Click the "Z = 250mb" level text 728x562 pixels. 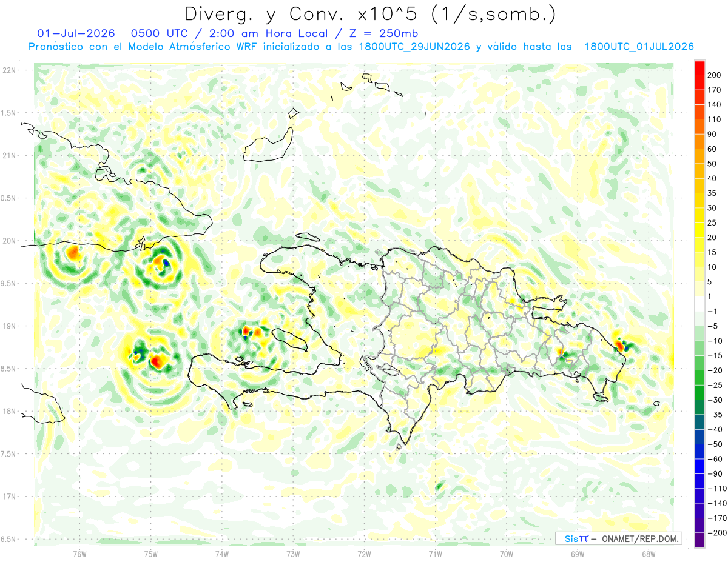coord(383,33)
